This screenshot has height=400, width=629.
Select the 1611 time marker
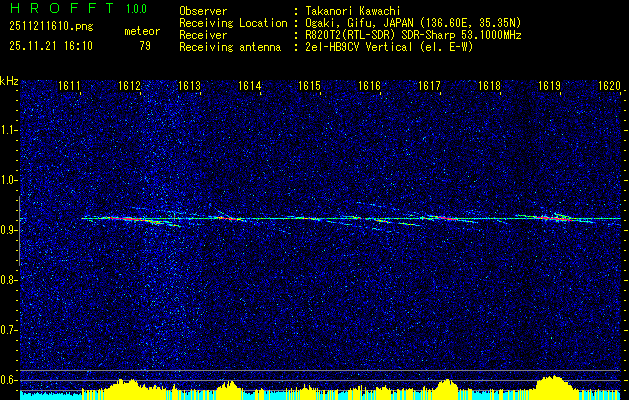[x=70, y=87]
